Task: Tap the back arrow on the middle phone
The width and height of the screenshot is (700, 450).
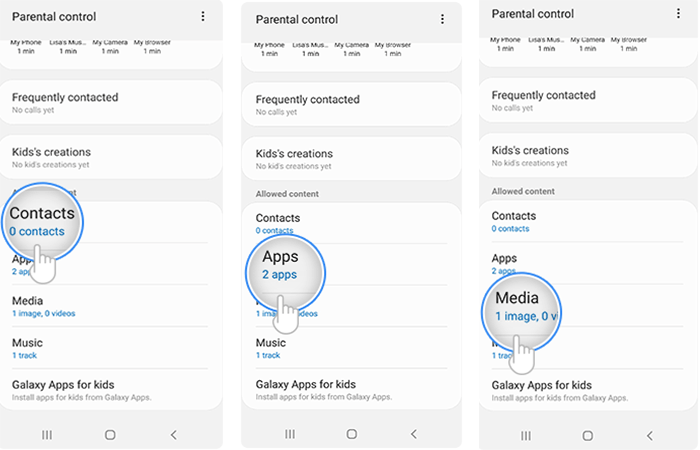Action: (x=414, y=433)
